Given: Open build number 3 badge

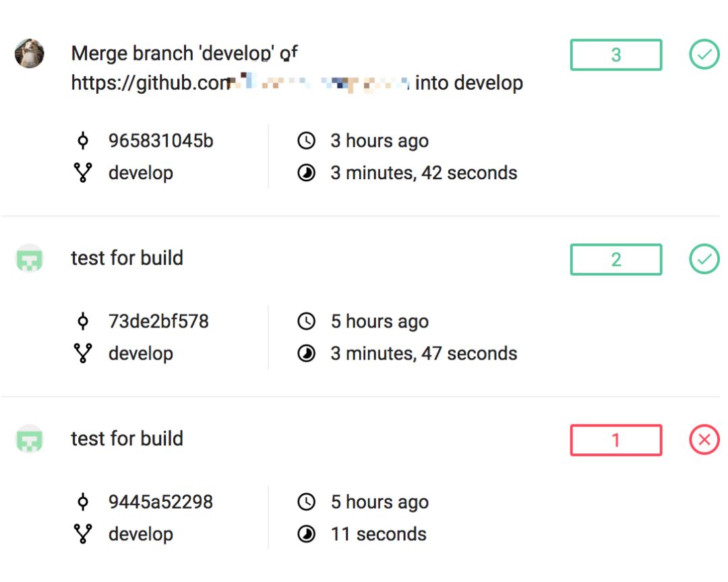Looking at the screenshot, I should [615, 55].
